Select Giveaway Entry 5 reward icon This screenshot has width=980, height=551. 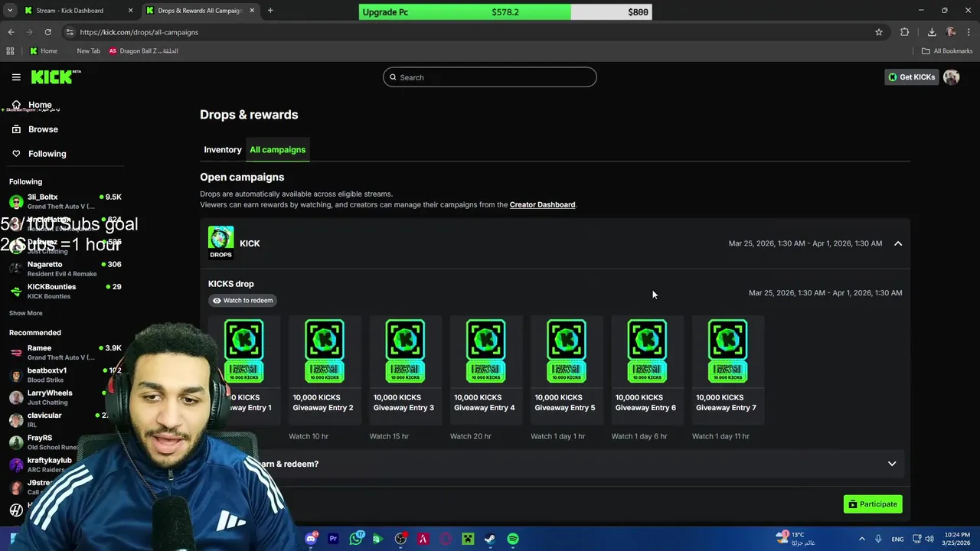click(566, 351)
